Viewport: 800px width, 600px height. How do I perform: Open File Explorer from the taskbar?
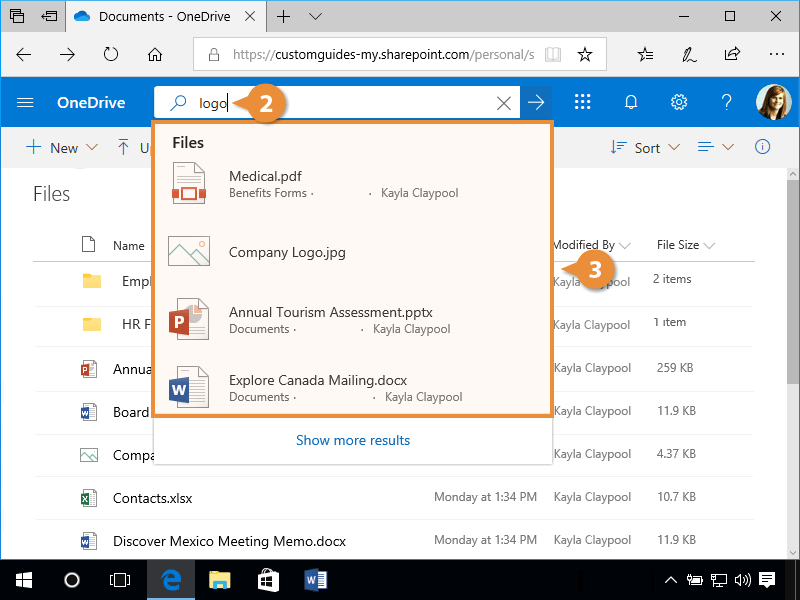pos(219,580)
